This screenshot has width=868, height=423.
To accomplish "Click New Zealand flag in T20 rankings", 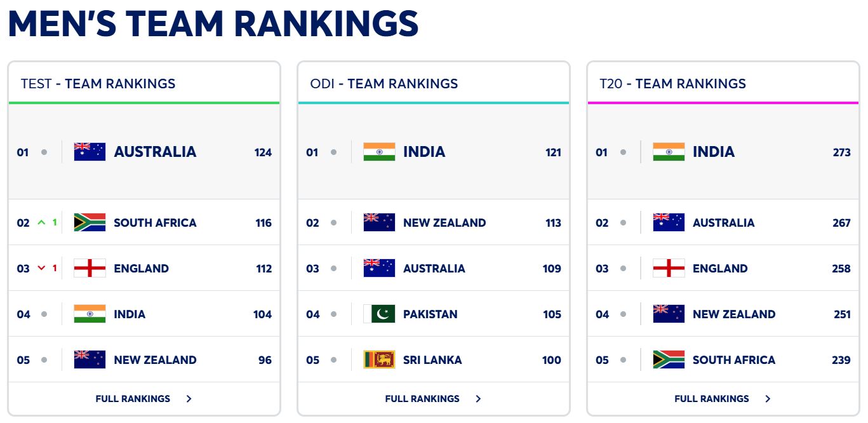I will [x=669, y=314].
